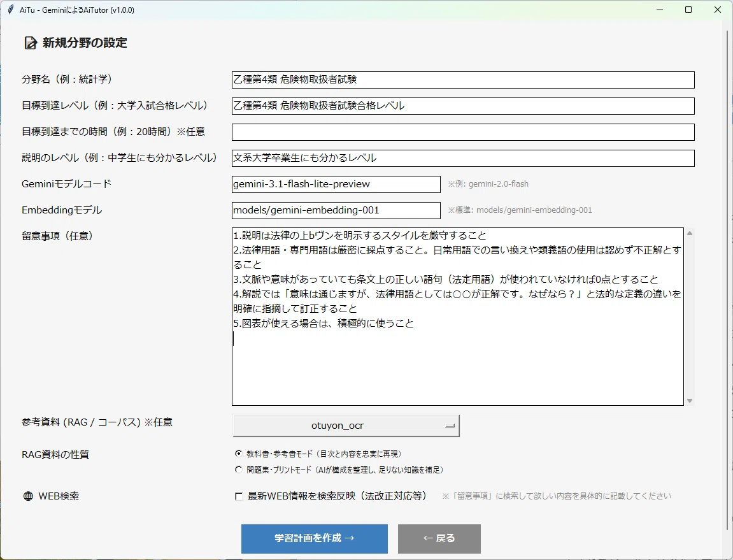Click the 留意事項 scrollbar up arrow
The image size is (733, 560).
pyautogui.click(x=690, y=233)
